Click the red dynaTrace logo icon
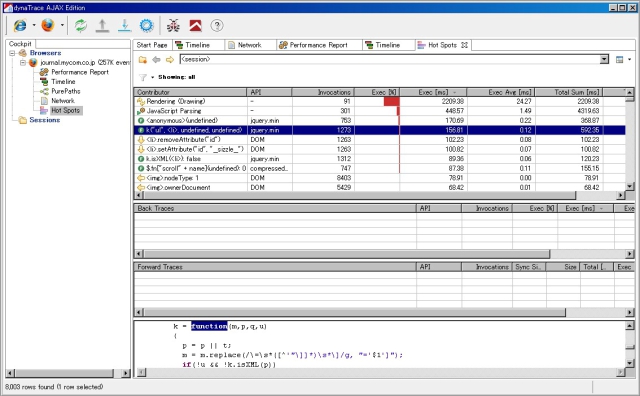Screen dimensions: 640x396 [196, 25]
